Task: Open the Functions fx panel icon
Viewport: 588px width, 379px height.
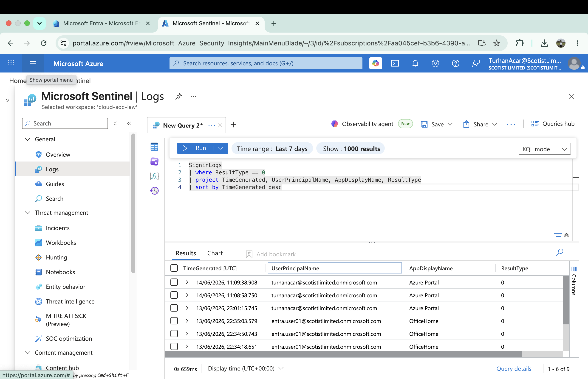Action: pyautogui.click(x=154, y=176)
